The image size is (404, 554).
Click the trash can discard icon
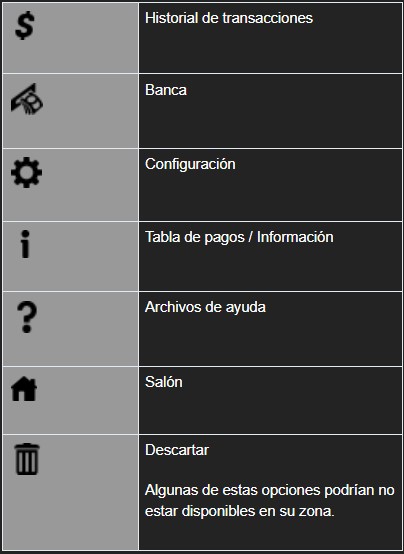27,459
